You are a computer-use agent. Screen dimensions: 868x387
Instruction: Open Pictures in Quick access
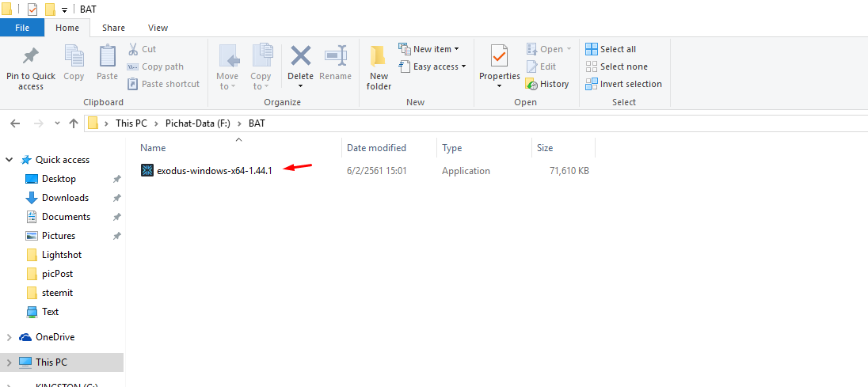[58, 236]
